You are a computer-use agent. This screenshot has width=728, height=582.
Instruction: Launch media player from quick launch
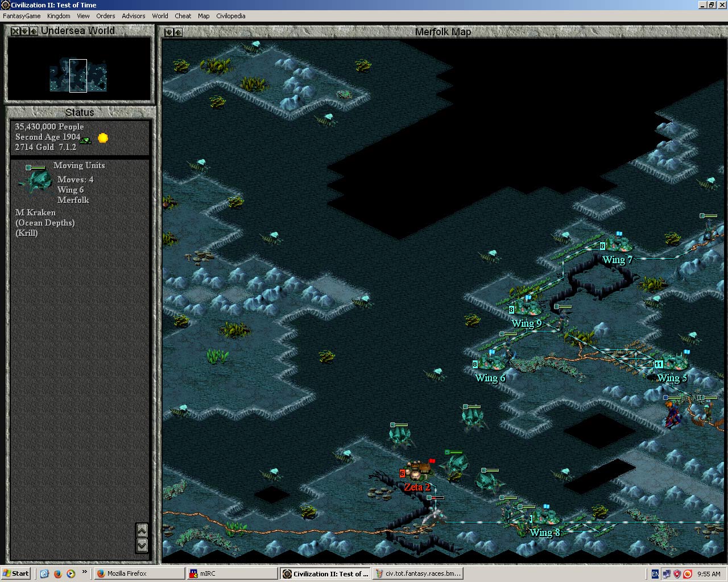(71, 573)
